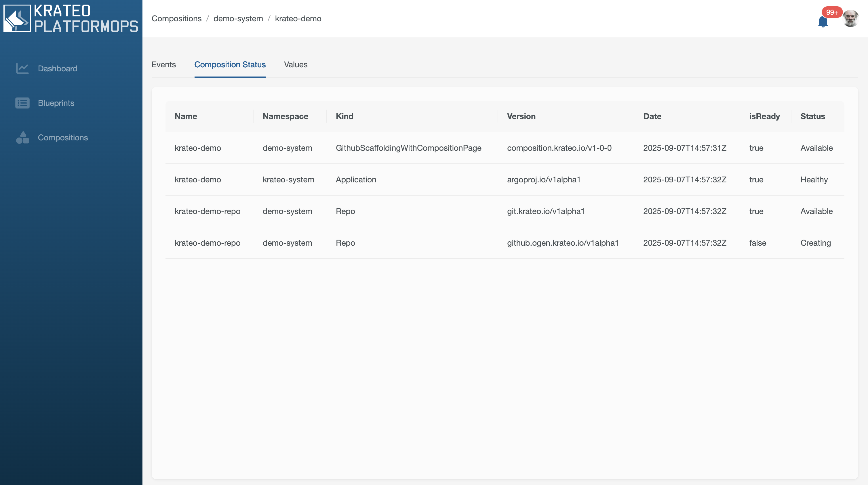The height and width of the screenshot is (485, 868).
Task: Go to Compositions in the sidebar
Action: pyautogui.click(x=63, y=138)
